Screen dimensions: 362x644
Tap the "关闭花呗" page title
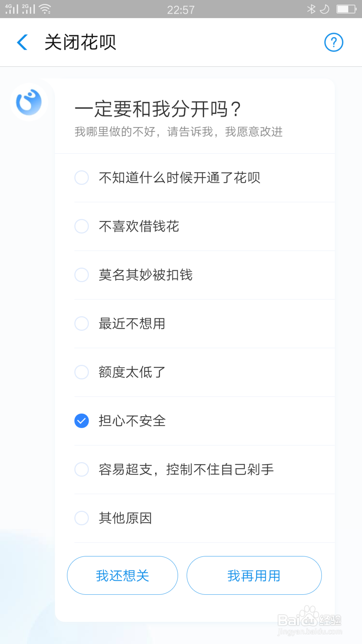click(x=80, y=42)
